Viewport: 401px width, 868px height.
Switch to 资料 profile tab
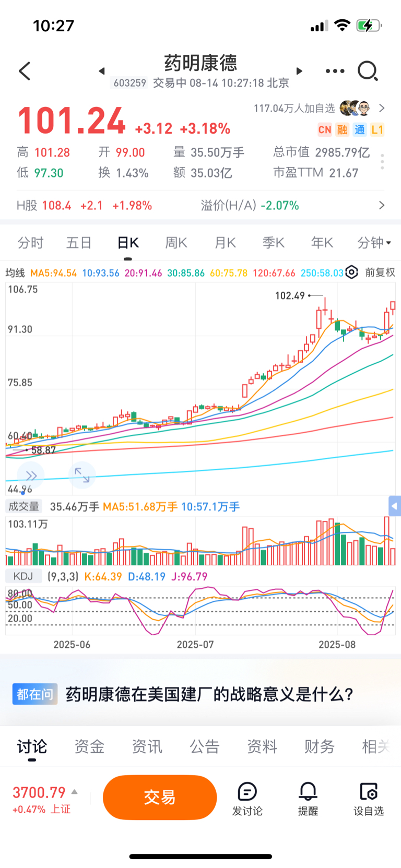[x=262, y=747]
